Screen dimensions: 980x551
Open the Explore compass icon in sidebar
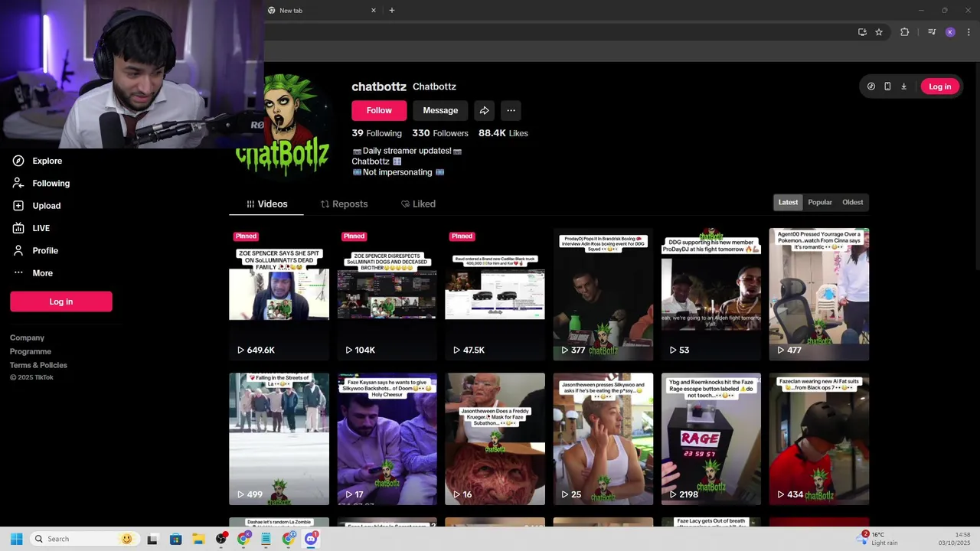click(x=18, y=161)
